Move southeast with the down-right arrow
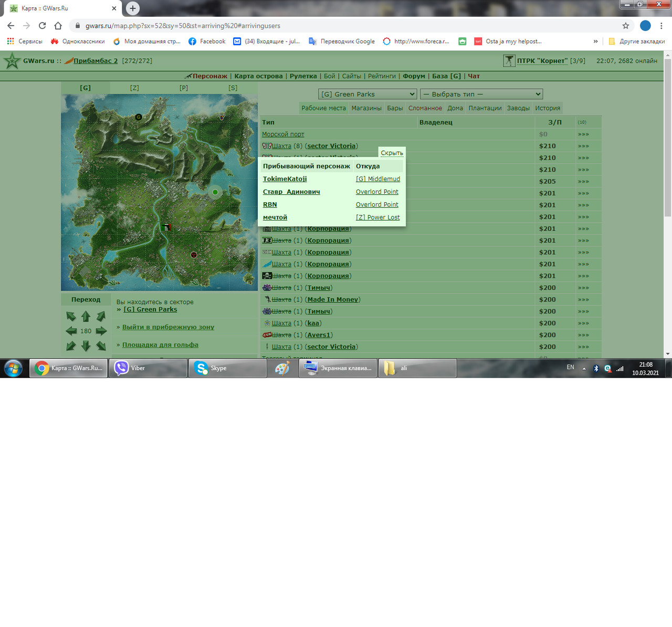672x627 pixels. pyautogui.click(x=101, y=346)
